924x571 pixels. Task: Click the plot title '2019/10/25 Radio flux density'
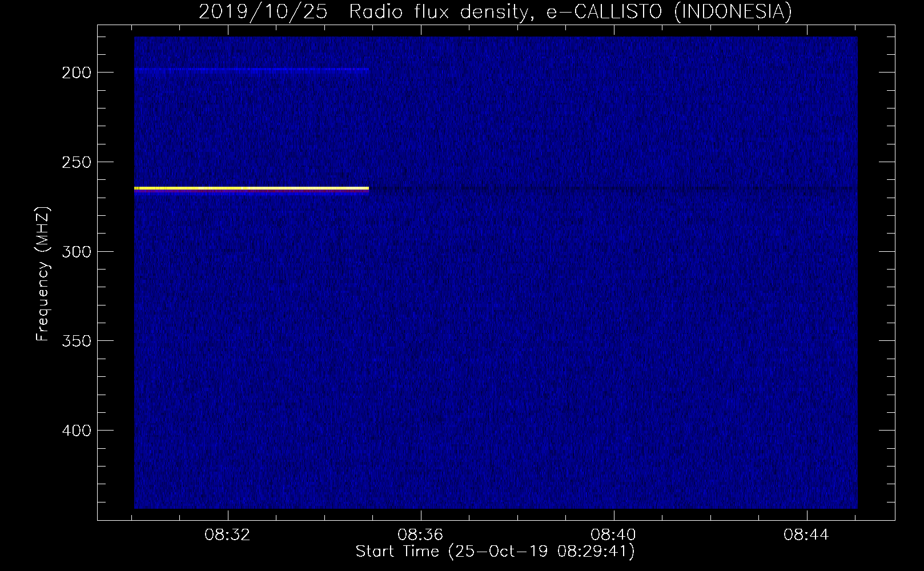(x=367, y=11)
